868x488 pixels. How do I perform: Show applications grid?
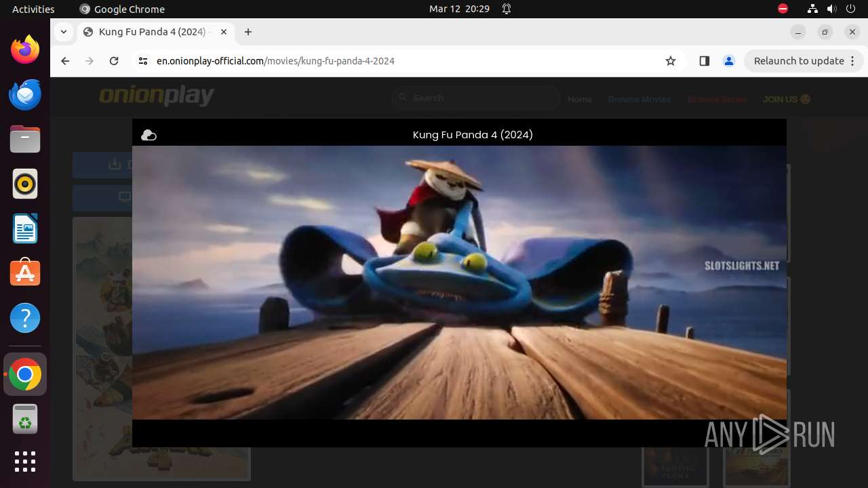(x=25, y=462)
